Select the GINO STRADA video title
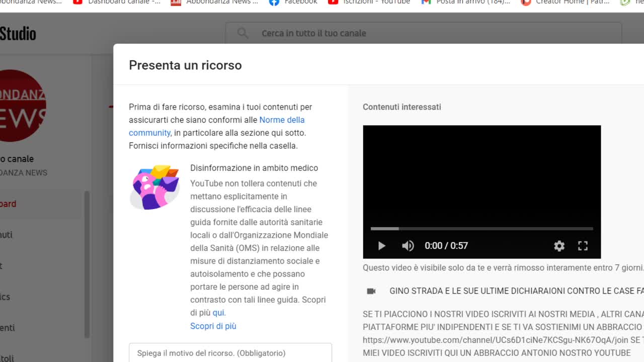This screenshot has width=644, height=362. pyautogui.click(x=516, y=291)
